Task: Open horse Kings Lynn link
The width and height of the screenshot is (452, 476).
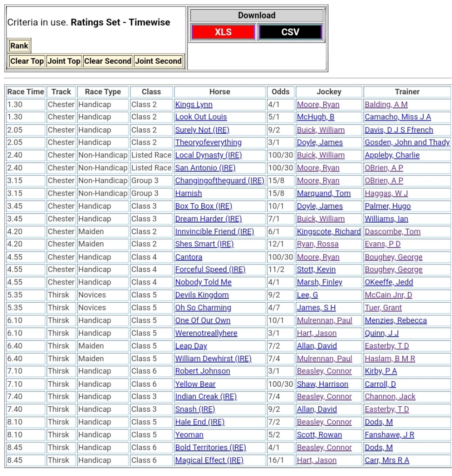Action: pos(193,105)
